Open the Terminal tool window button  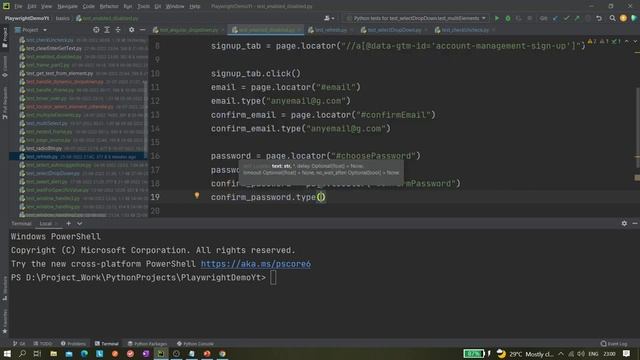(x=107, y=344)
